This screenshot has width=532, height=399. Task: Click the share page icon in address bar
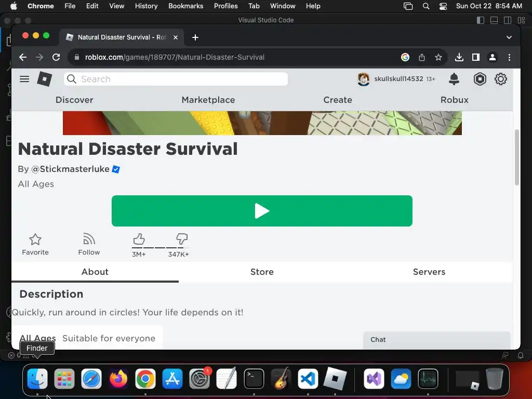click(422, 57)
